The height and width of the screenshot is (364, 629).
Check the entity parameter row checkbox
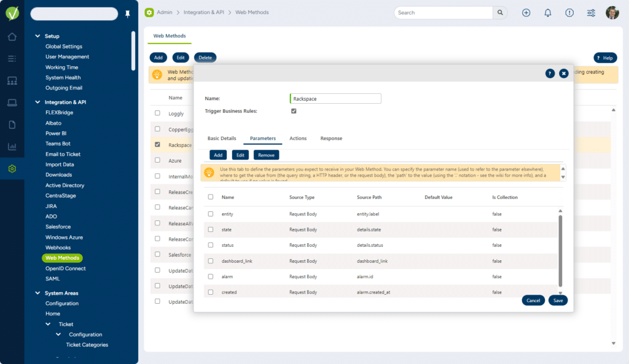pyautogui.click(x=211, y=214)
